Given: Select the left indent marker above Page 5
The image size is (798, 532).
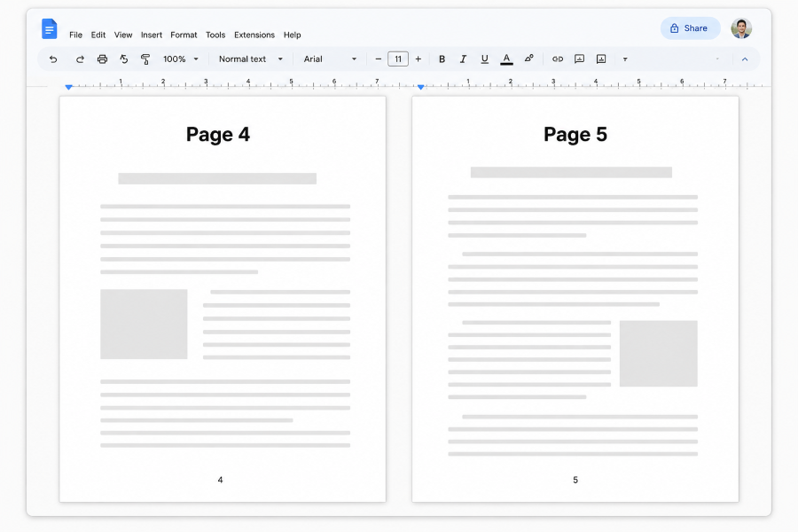Looking at the screenshot, I should pyautogui.click(x=421, y=87).
